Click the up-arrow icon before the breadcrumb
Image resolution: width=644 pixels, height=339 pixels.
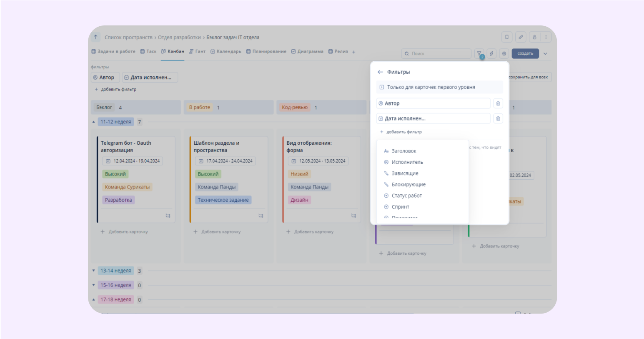96,37
